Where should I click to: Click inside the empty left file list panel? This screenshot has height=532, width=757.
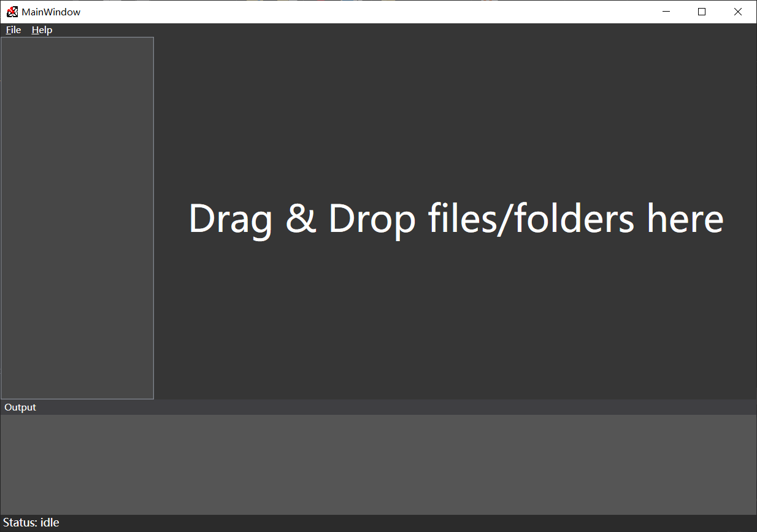coord(77,218)
